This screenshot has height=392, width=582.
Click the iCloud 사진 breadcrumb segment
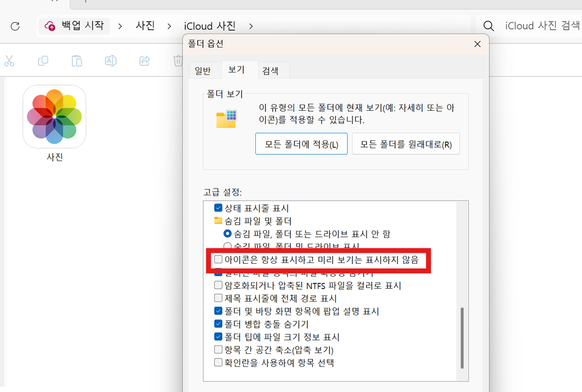pyautogui.click(x=210, y=26)
